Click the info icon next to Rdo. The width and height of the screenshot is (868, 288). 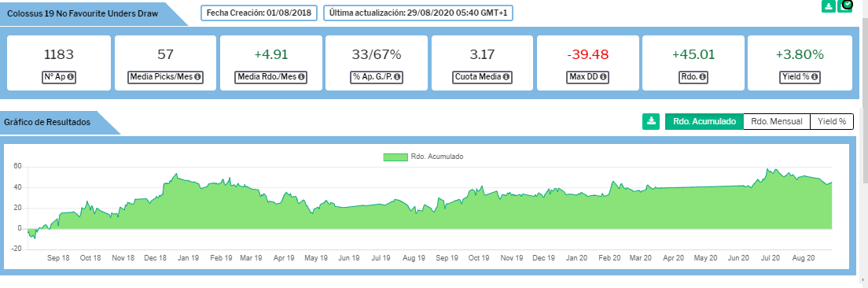point(702,78)
